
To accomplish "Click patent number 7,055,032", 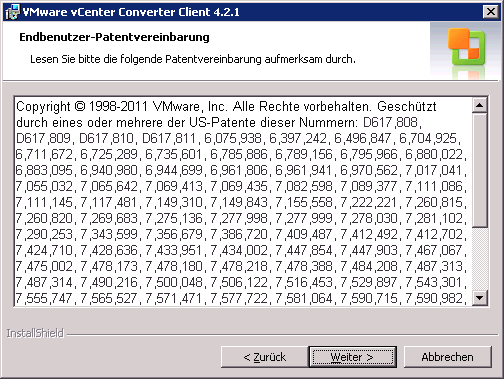I will tap(44, 186).
